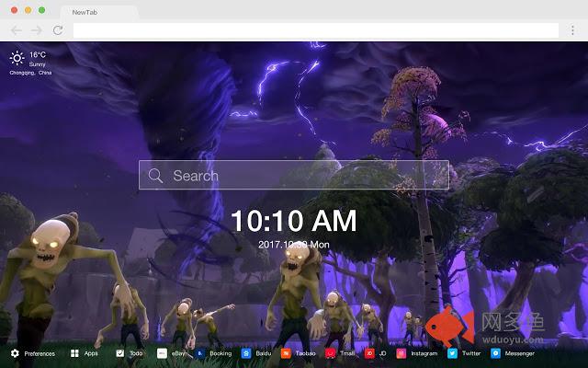Screen dimensions: 588x368
Task: Open the browser three-dot menu
Action: (572, 30)
